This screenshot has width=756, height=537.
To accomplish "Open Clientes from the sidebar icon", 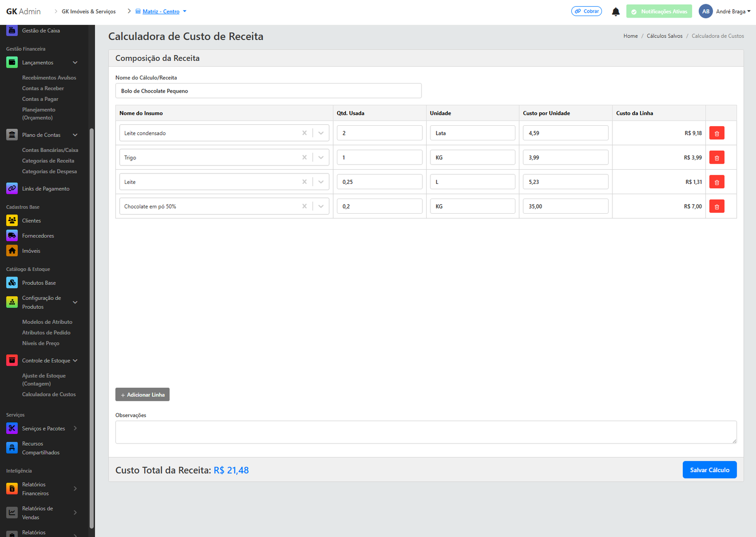I will (x=12, y=221).
